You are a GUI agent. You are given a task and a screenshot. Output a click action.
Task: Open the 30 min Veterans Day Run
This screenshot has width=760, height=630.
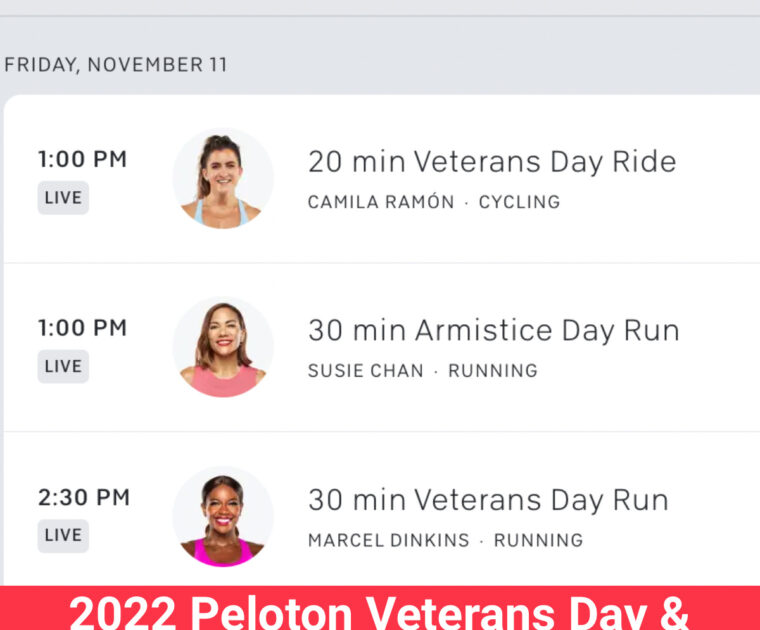coord(488,500)
